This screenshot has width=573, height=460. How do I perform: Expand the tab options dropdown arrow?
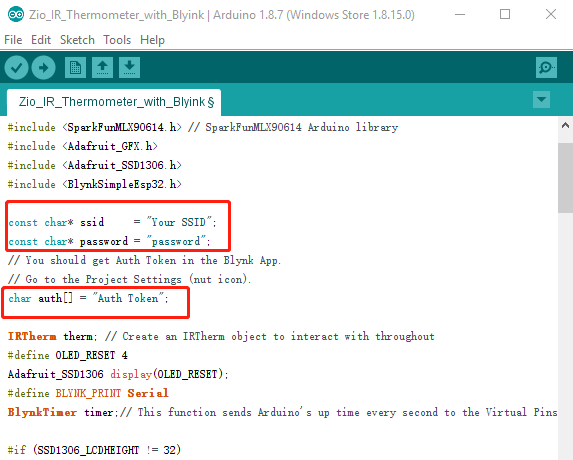click(x=542, y=99)
